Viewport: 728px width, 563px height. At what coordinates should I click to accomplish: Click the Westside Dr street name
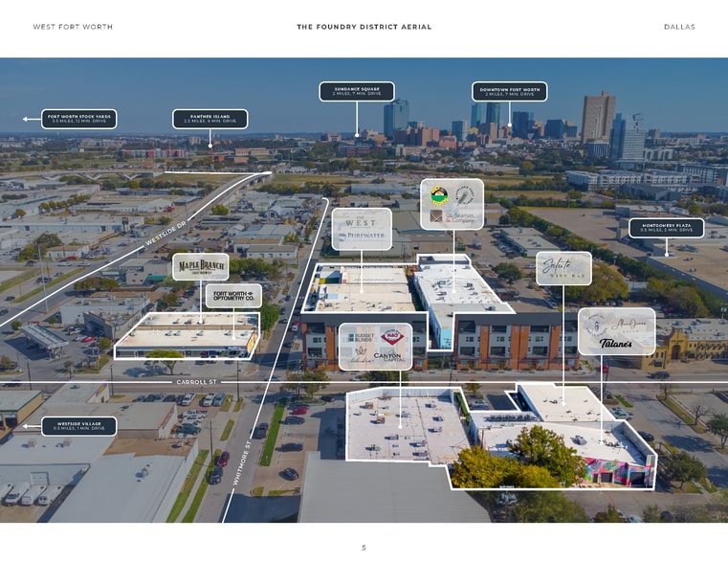165,234
